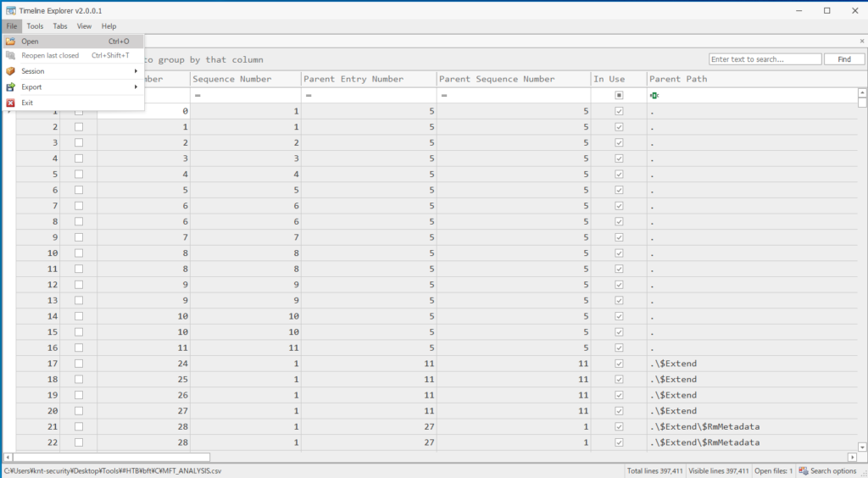Image resolution: width=868 pixels, height=478 pixels.
Task: Click the Search options icon in status bar
Action: (x=804, y=470)
